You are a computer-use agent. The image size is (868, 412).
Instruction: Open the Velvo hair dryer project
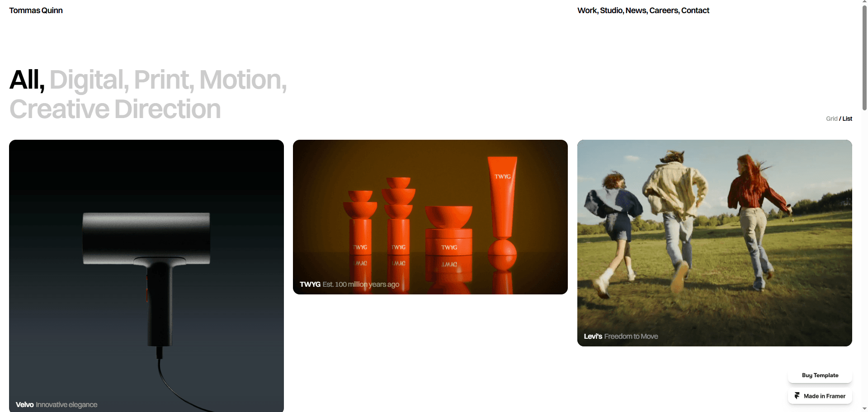pyautogui.click(x=146, y=276)
